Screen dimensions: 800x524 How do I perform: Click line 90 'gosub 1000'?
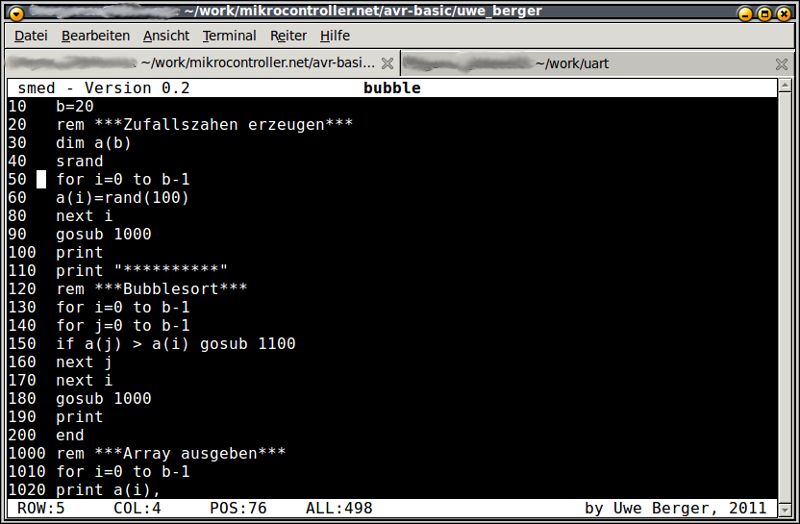click(80, 234)
